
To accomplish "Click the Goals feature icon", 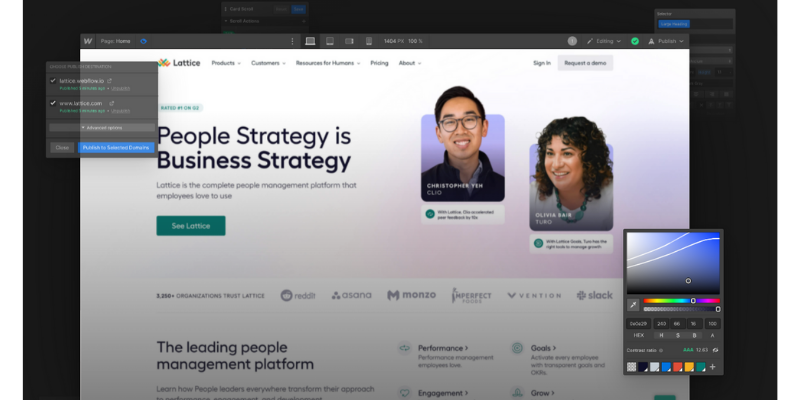I will click(x=517, y=348).
